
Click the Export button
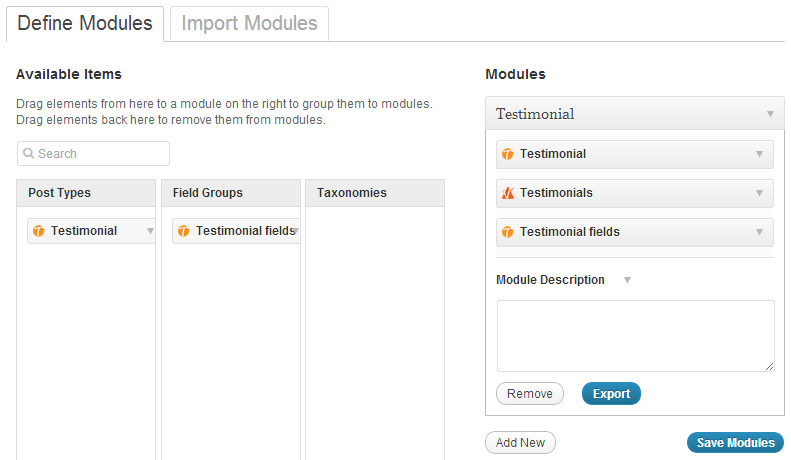[x=611, y=394]
